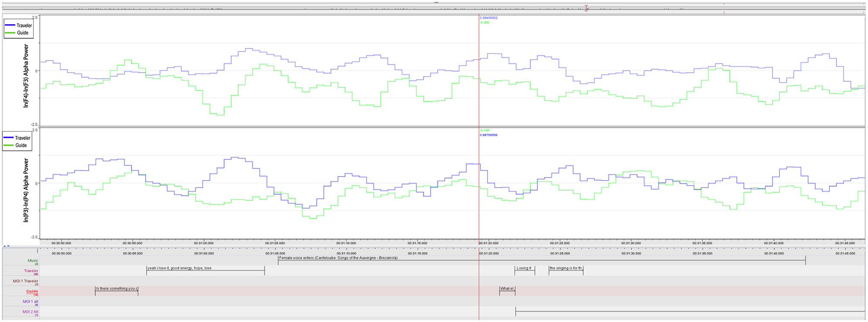Activate the red Guide tier label
Screen dimensions: 868x322
click(x=32, y=291)
